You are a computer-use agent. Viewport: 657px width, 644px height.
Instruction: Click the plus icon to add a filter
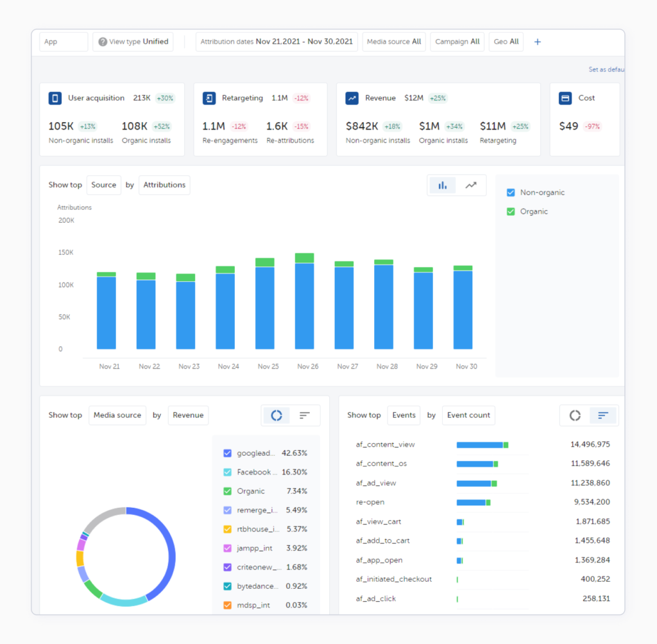tap(537, 41)
